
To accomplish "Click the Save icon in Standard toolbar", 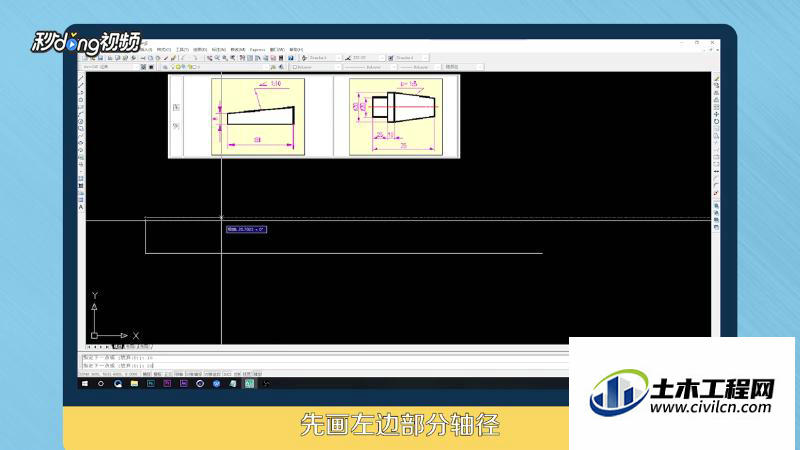I will 101,58.
